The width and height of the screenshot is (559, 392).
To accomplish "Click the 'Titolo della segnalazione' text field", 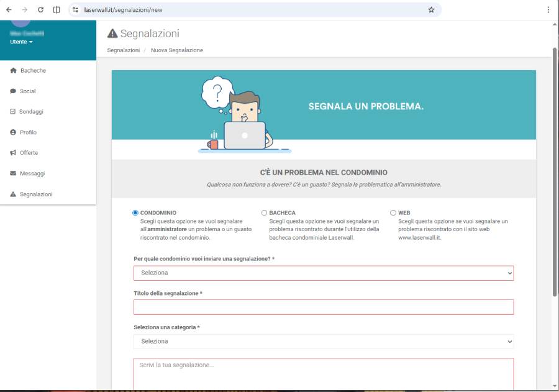I will pyautogui.click(x=323, y=307).
